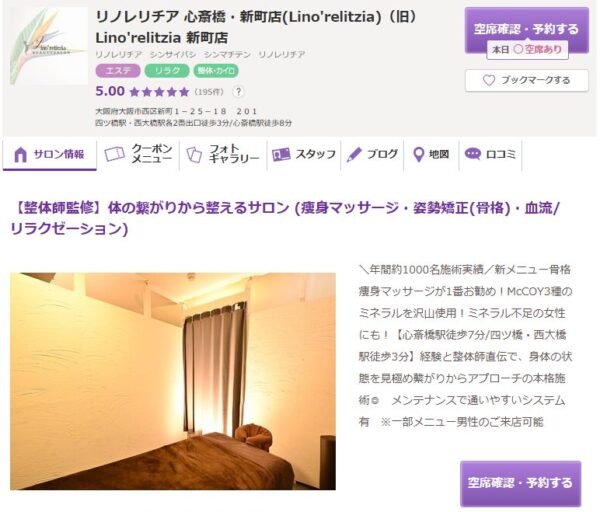This screenshot has height=512, width=600.
Task: Switch to the スタッフ tab
Action: tap(304, 154)
